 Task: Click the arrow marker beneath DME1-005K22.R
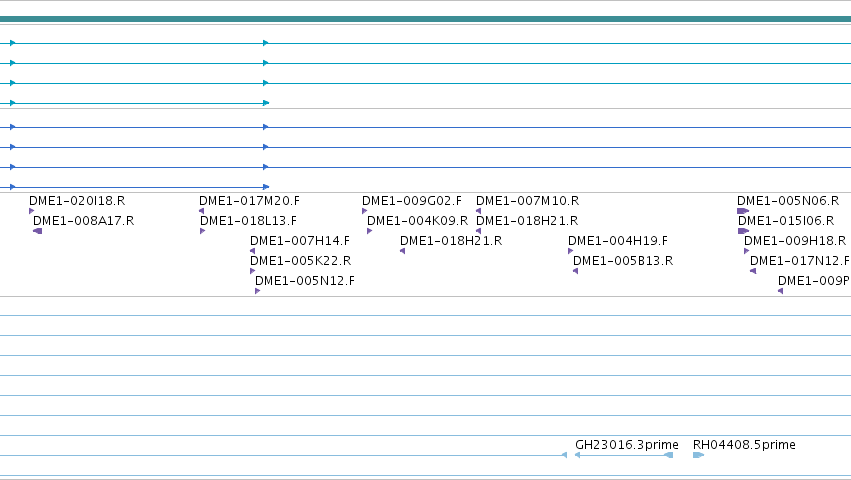(252, 271)
